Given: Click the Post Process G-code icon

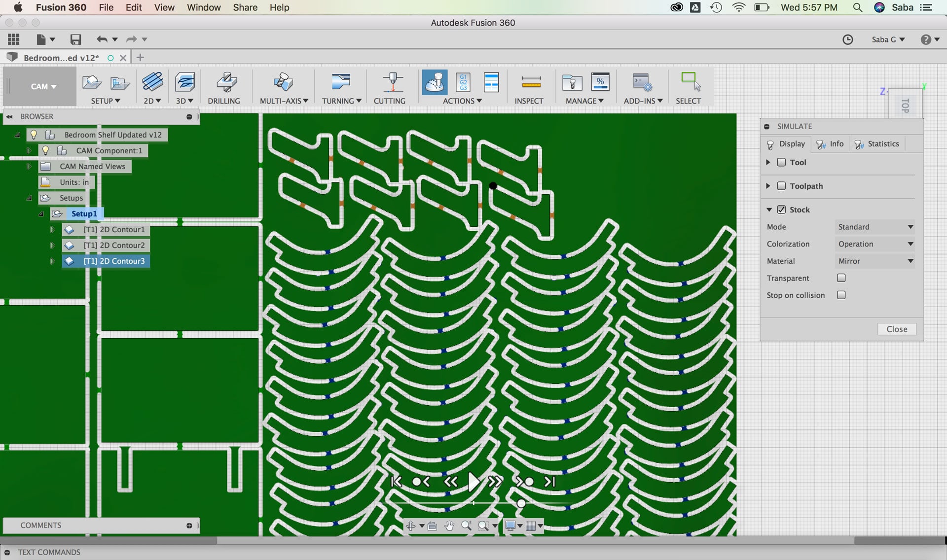Looking at the screenshot, I should 463,82.
